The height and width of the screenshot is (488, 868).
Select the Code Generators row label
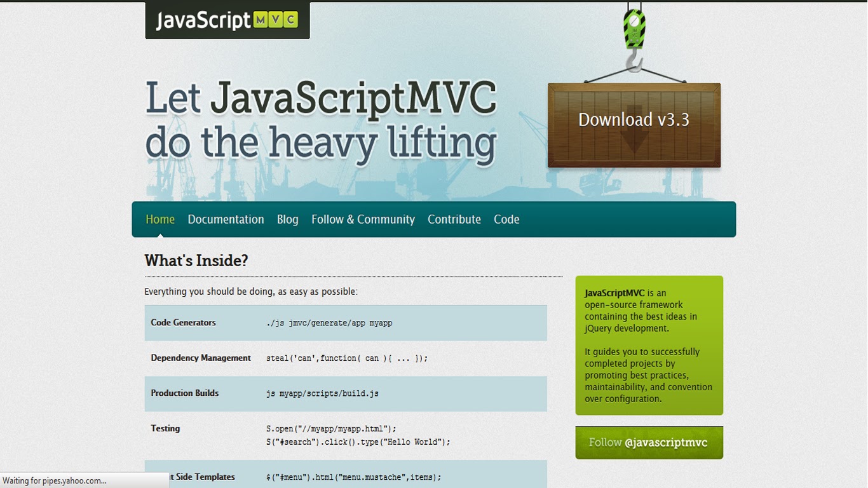[x=183, y=323]
